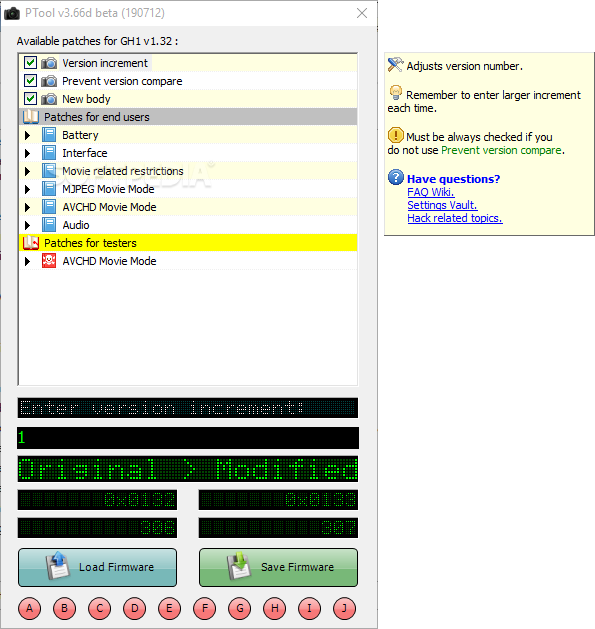595x629 pixels.
Task: Click the PTool camera icon in title bar
Action: click(12, 13)
